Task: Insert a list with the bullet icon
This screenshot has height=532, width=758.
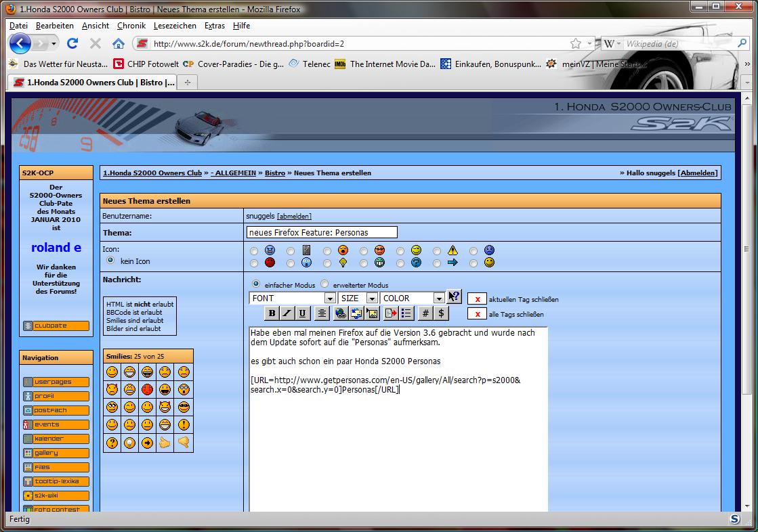Action: [406, 313]
